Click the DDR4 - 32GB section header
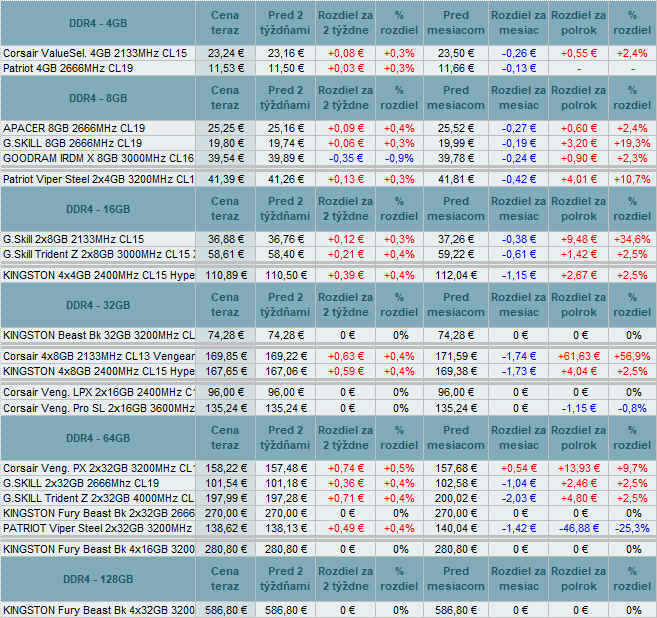Viewport: 657px width, 618px height. pos(98,305)
